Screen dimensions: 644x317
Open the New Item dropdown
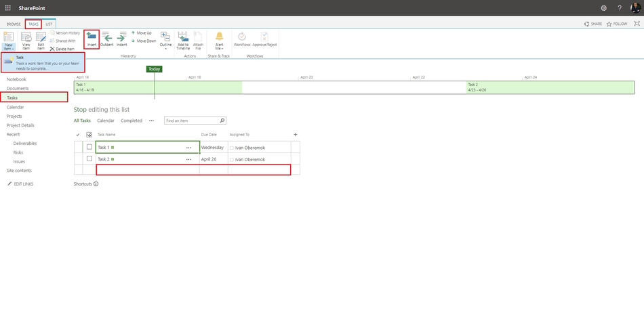point(9,41)
